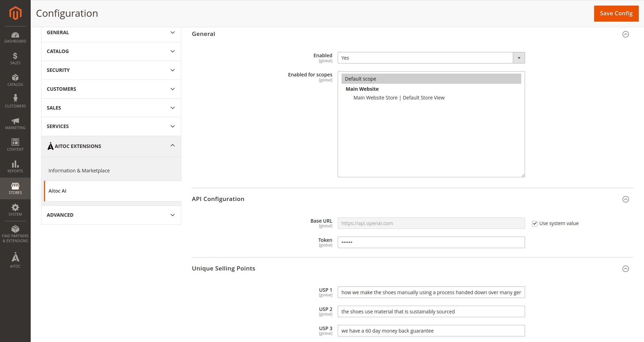
Task: Collapse the Unique Selling Points section arrow
Action: (x=626, y=269)
